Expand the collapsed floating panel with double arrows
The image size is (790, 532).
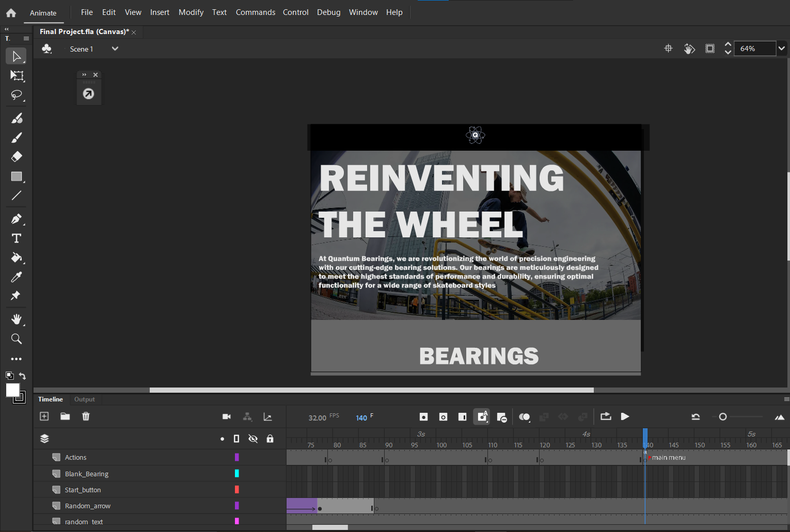pos(84,75)
